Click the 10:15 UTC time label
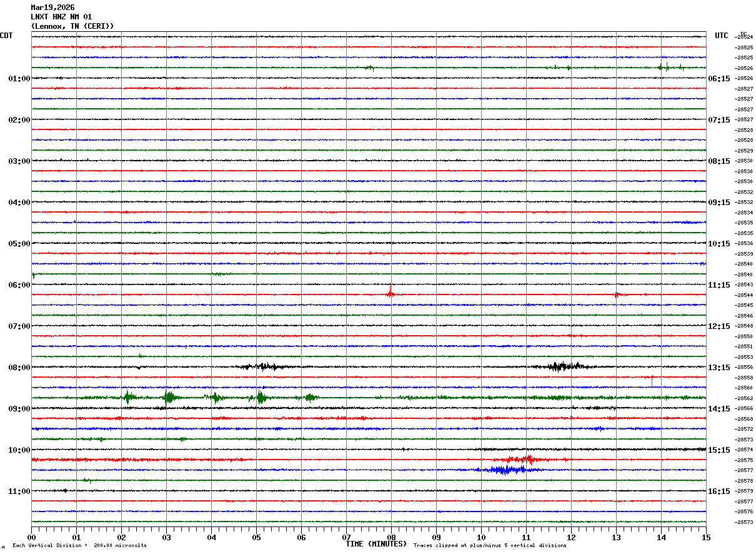Screen dimensions: 756x554 tap(719, 244)
